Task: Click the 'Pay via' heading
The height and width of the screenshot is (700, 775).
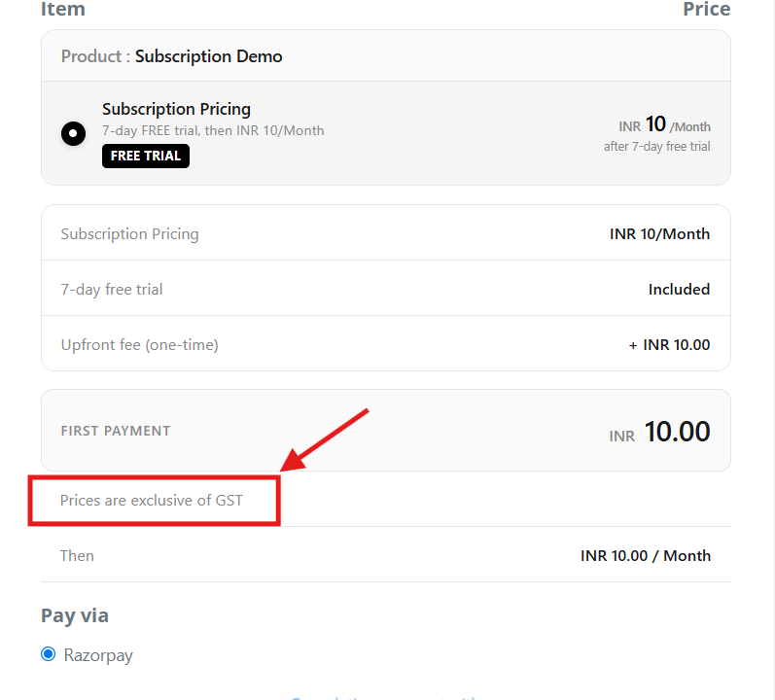Action: pos(75,616)
